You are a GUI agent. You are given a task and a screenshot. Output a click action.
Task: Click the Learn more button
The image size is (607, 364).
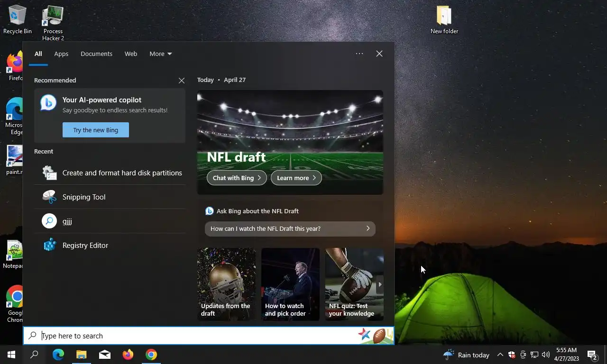click(296, 178)
